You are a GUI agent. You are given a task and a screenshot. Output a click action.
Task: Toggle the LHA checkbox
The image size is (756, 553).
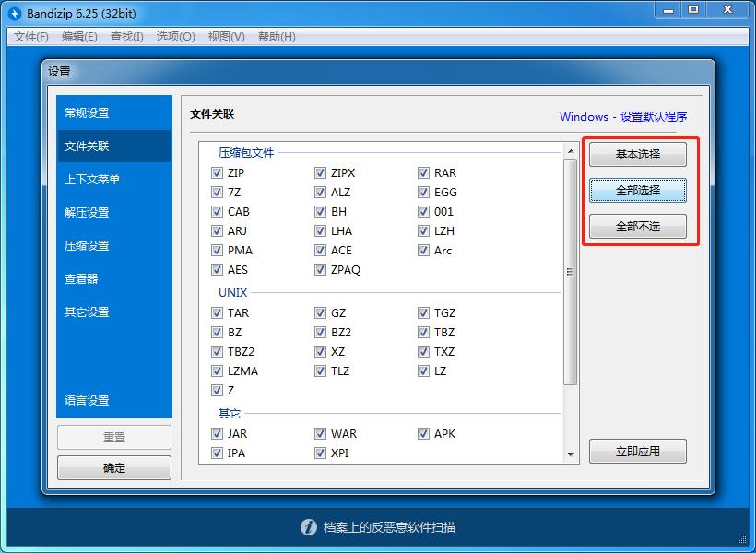(x=320, y=230)
